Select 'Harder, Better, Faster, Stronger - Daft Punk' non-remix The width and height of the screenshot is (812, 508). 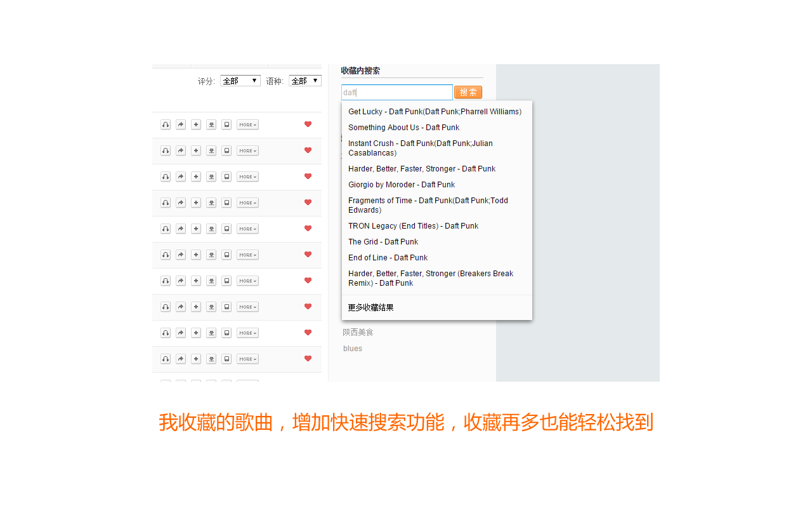tap(436, 169)
